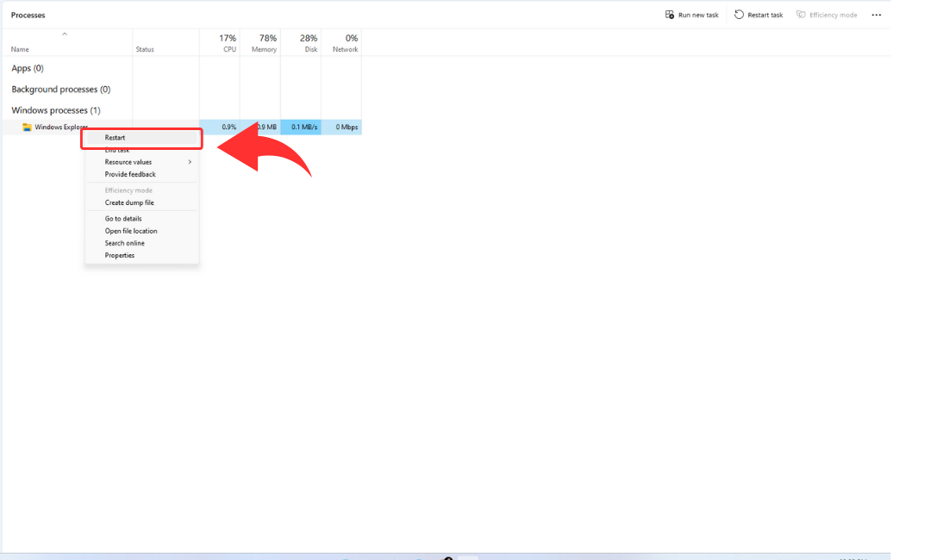Open Properties from the context menu

point(120,255)
